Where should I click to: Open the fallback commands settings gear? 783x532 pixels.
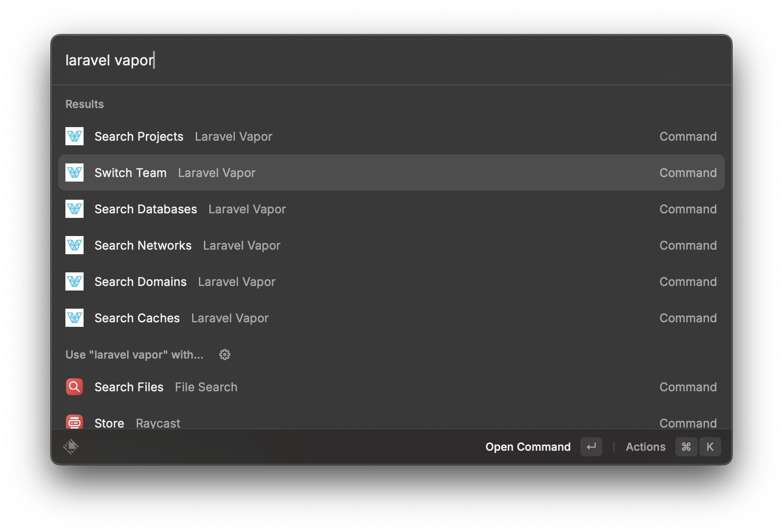225,355
